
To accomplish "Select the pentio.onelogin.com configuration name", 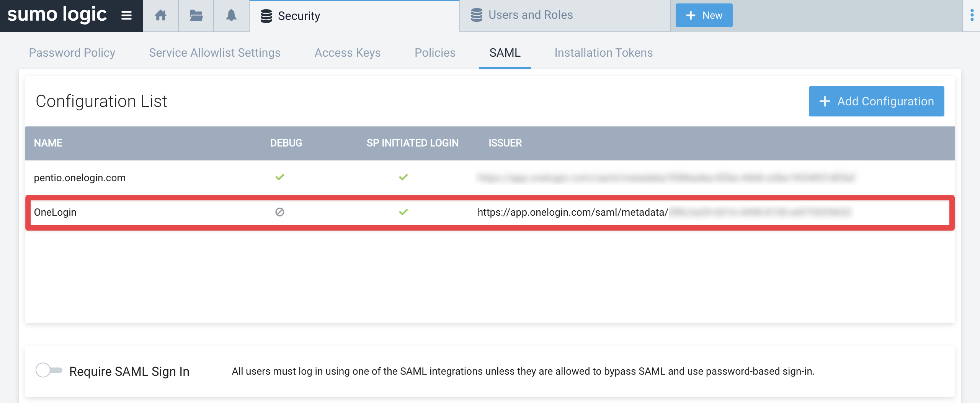I will coord(80,178).
